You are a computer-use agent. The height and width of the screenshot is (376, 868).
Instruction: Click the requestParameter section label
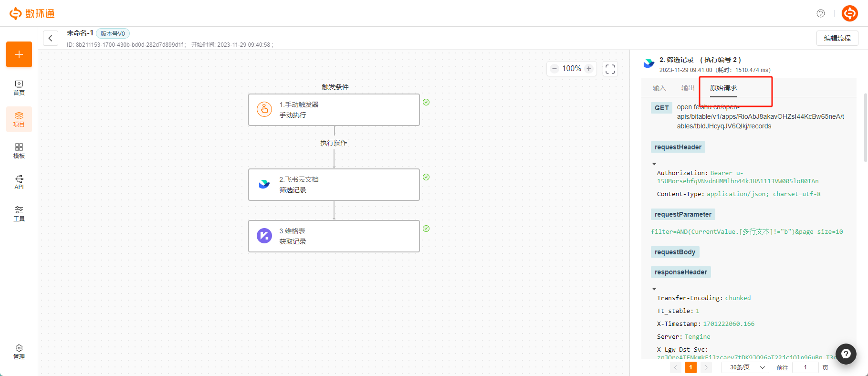tap(683, 214)
